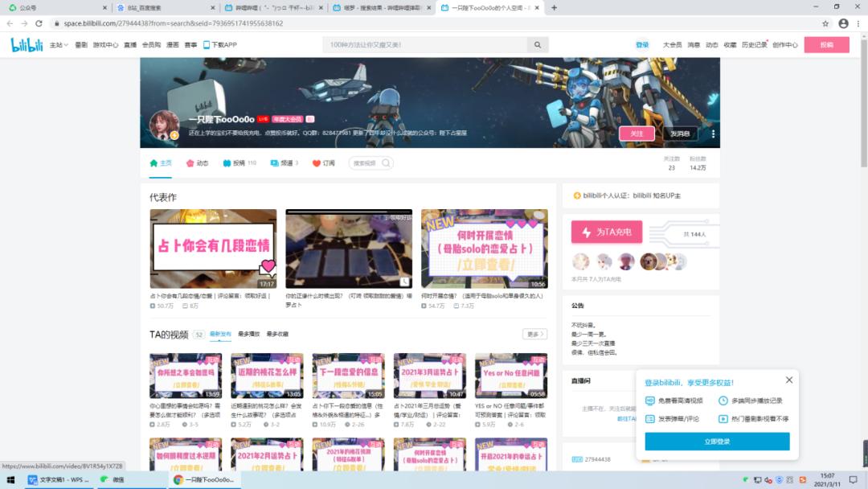868x489 pixels.
Task: Close the bilibili login promotion popup
Action: pos(788,380)
